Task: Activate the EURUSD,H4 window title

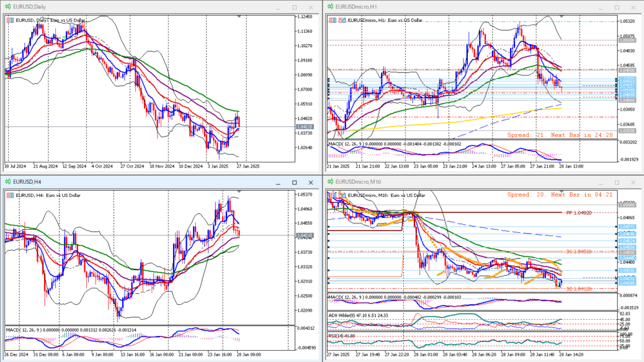Action: pyautogui.click(x=27, y=182)
